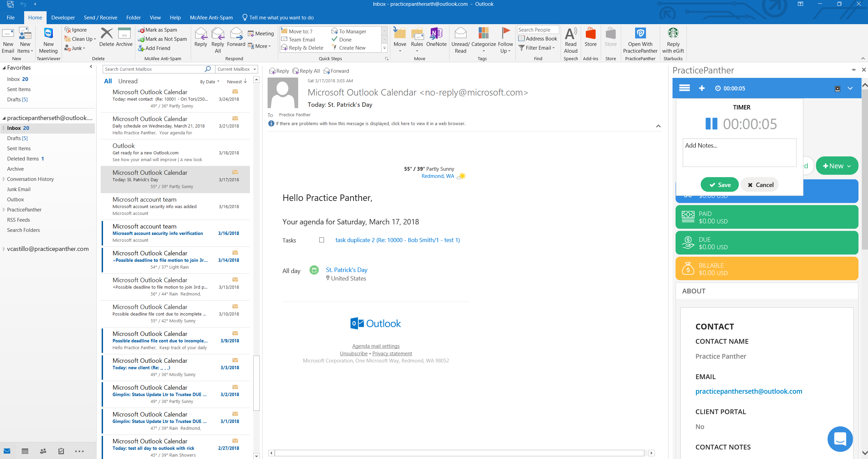Open Current Mailbox scope dropdown
The image size is (868, 459).
point(236,69)
